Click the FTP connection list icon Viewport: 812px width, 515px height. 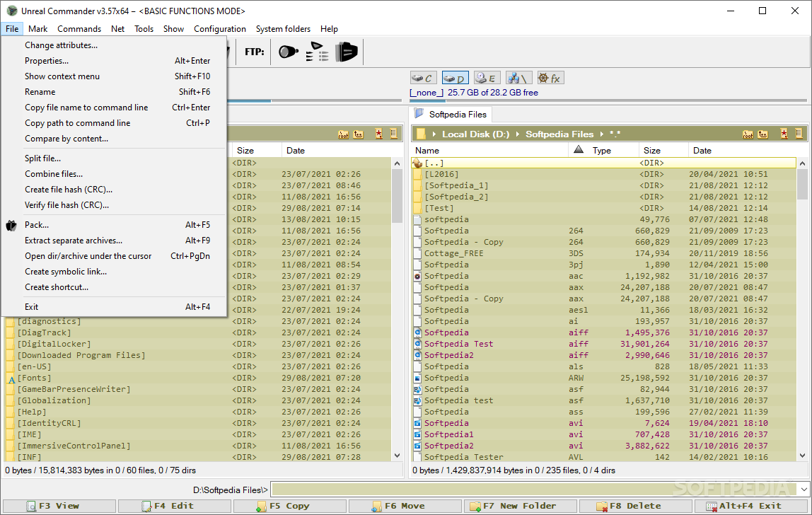[x=317, y=52]
